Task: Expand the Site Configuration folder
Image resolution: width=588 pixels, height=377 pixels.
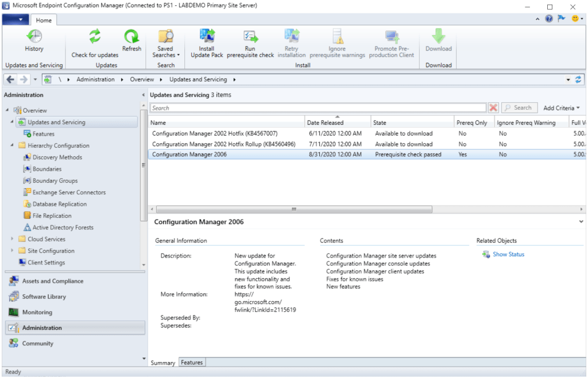Action: (13, 251)
